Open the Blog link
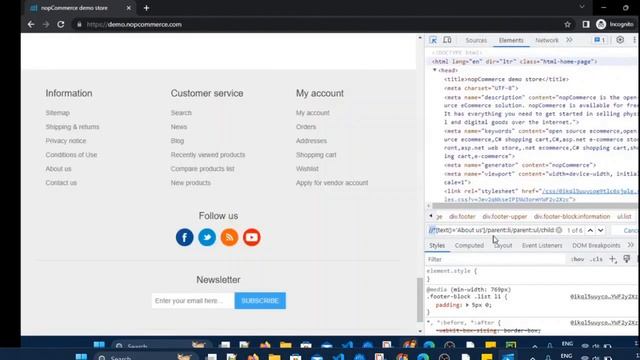The width and height of the screenshot is (640, 360). click(x=177, y=141)
